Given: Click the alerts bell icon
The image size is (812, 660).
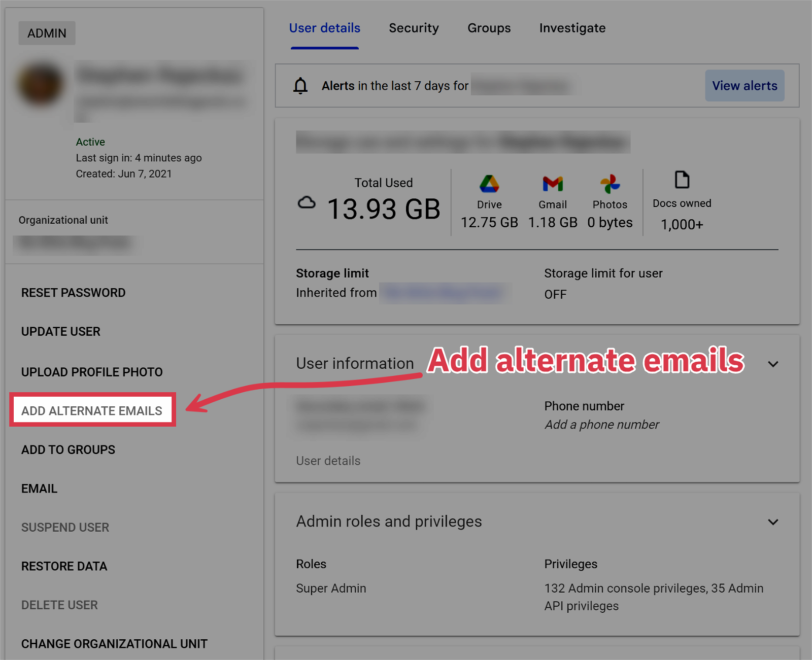Looking at the screenshot, I should (x=300, y=86).
